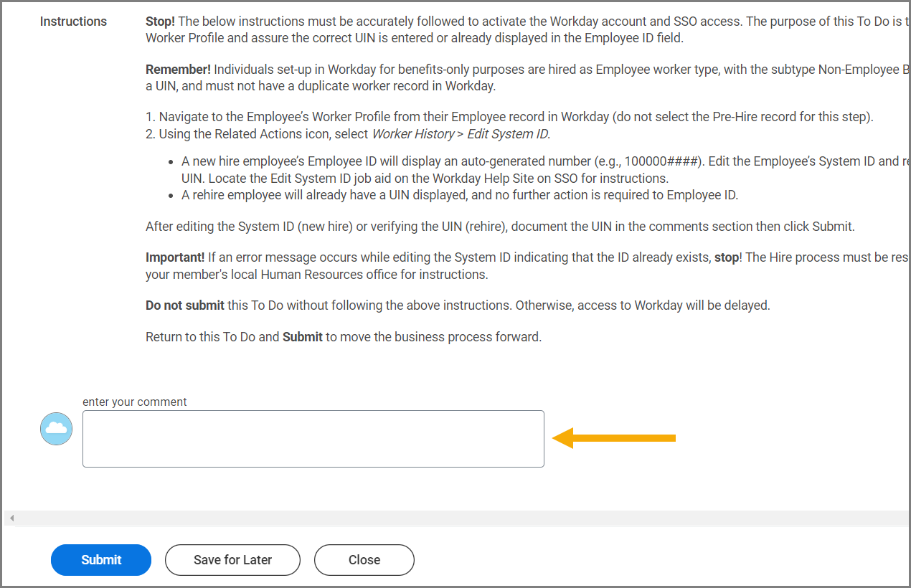911x588 pixels.
Task: Click the new hire employee bullet point
Action: tap(545, 170)
